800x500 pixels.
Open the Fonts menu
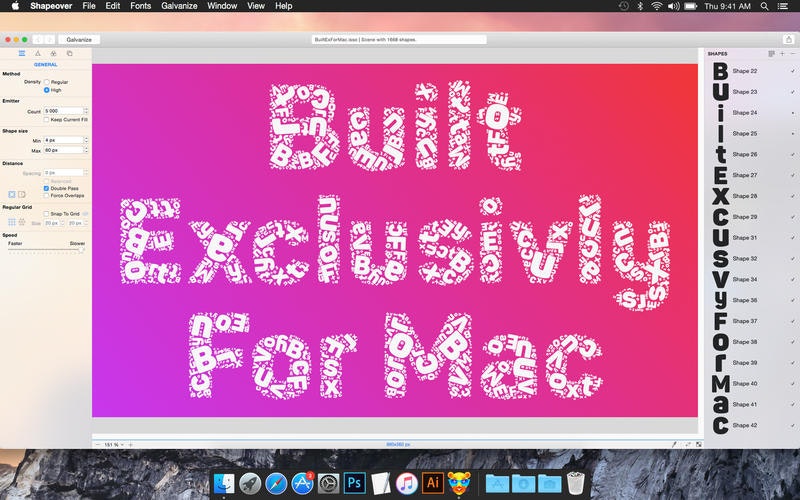pyautogui.click(x=140, y=6)
